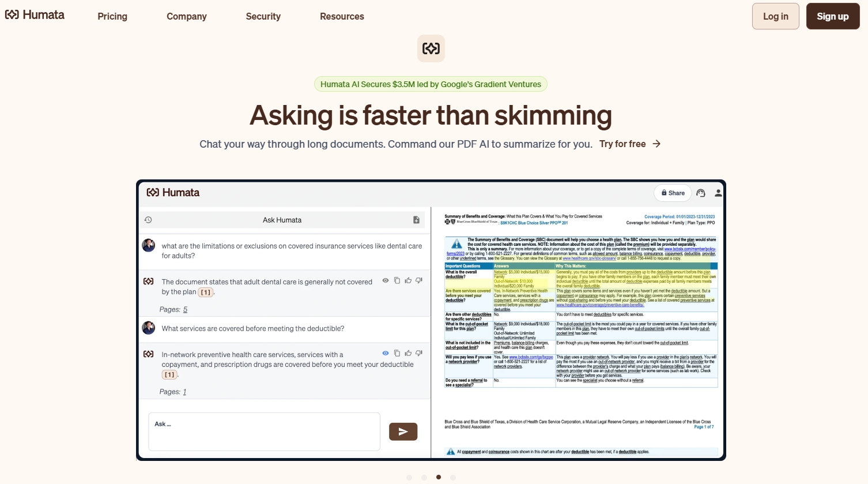Select the second carousel dot
The height and width of the screenshot is (484, 868).
tap(424, 478)
